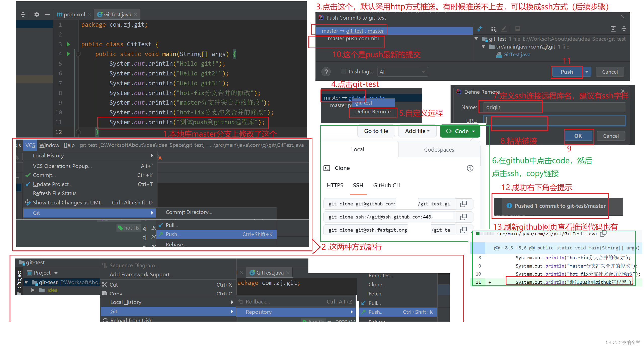The image size is (644, 347).
Task: Click the collapse-all icon left of the gear
Action: [x=23, y=14]
